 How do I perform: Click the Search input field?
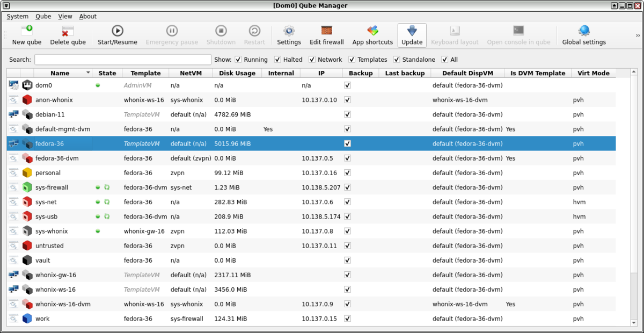123,60
